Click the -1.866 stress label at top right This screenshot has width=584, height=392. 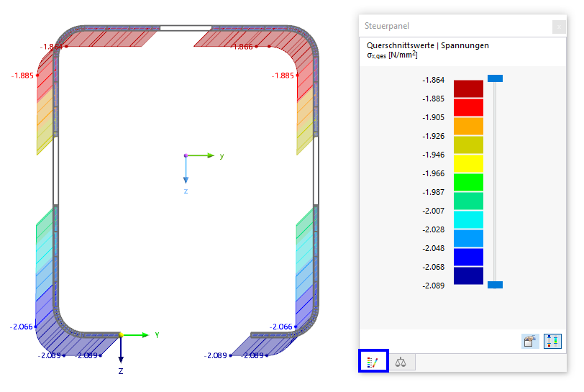[242, 47]
